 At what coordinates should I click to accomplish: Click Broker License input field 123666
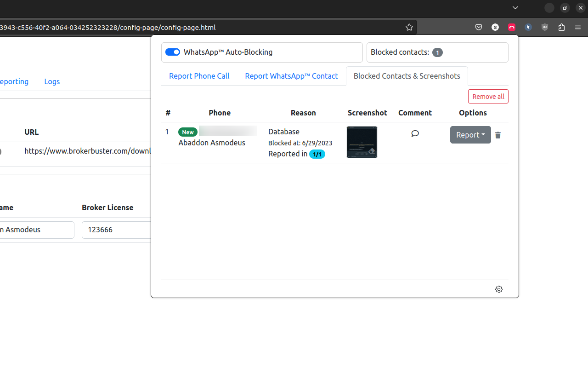click(x=117, y=230)
